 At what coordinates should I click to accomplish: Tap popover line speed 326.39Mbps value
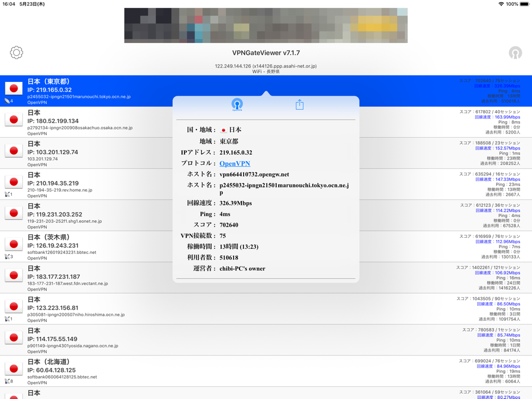[x=236, y=203]
